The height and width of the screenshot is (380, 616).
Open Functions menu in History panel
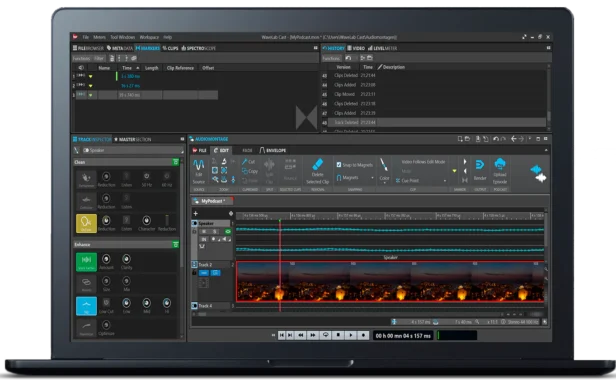pos(331,58)
